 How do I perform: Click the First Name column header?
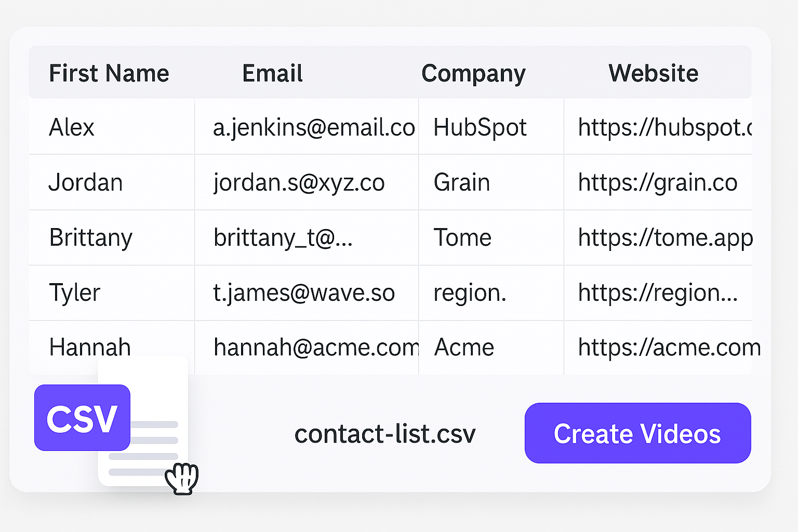pos(109,73)
